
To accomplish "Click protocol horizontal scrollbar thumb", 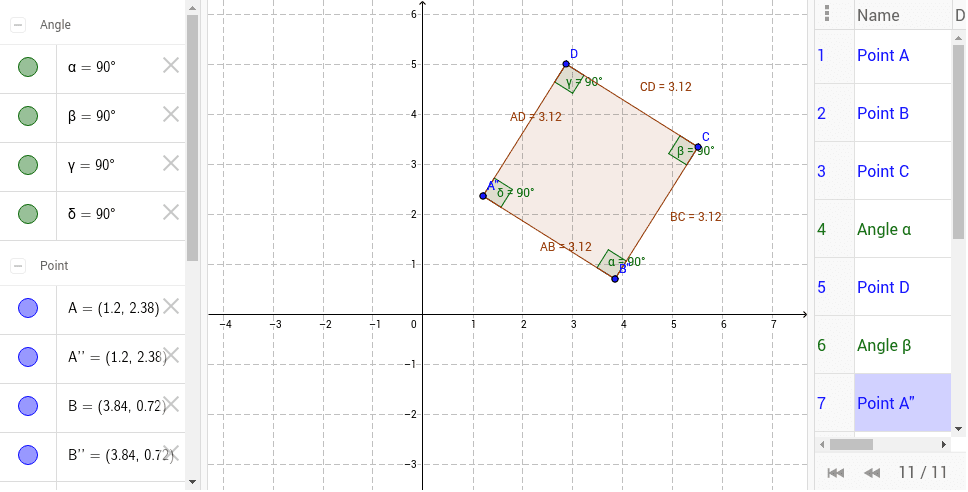I will [851, 444].
